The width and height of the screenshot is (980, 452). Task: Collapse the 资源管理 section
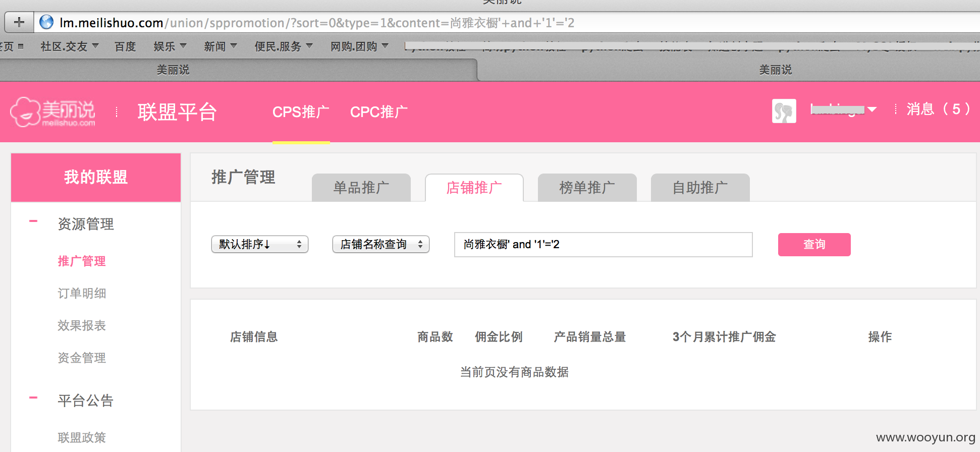(x=33, y=221)
